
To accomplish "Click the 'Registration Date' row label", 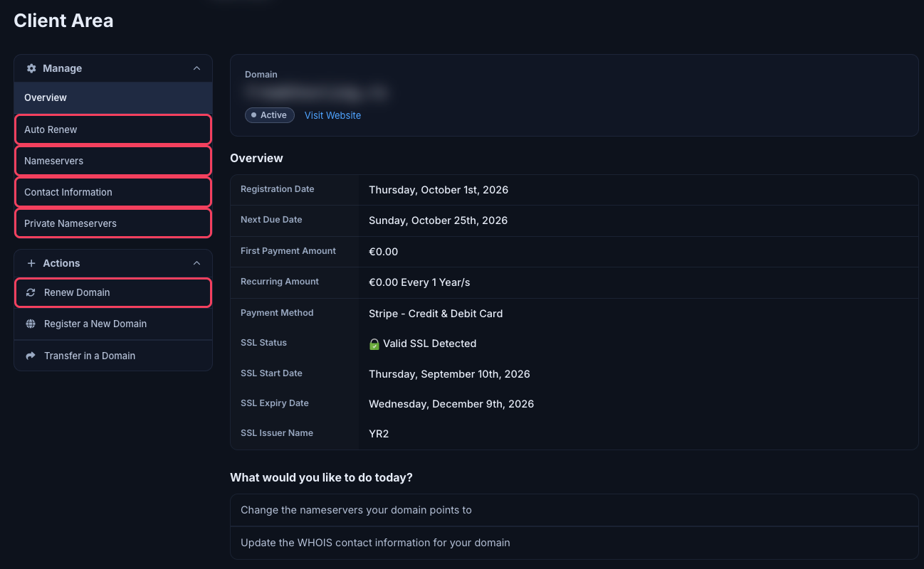I will click(277, 189).
